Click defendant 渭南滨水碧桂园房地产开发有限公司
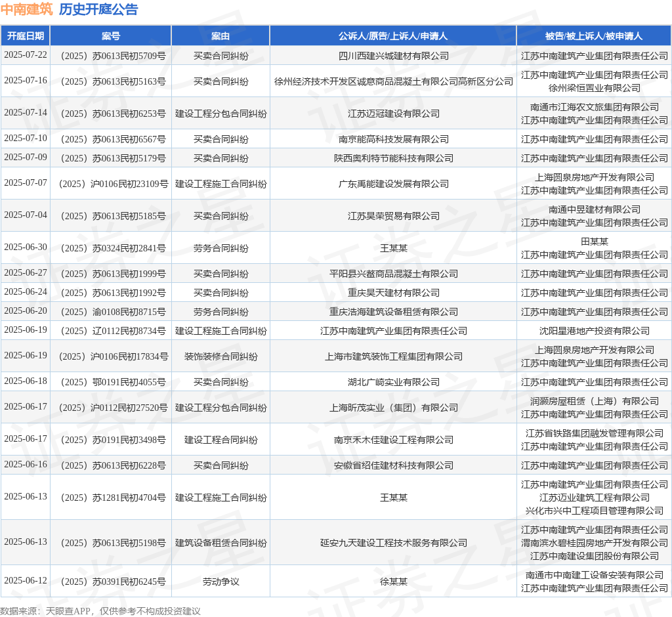Screen dimensions: 672x617 click(595, 543)
